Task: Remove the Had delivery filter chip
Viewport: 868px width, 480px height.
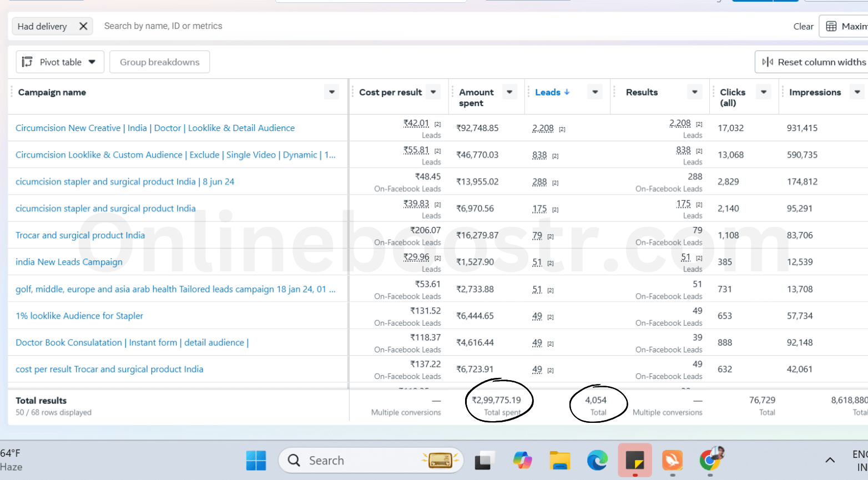Action: (83, 26)
